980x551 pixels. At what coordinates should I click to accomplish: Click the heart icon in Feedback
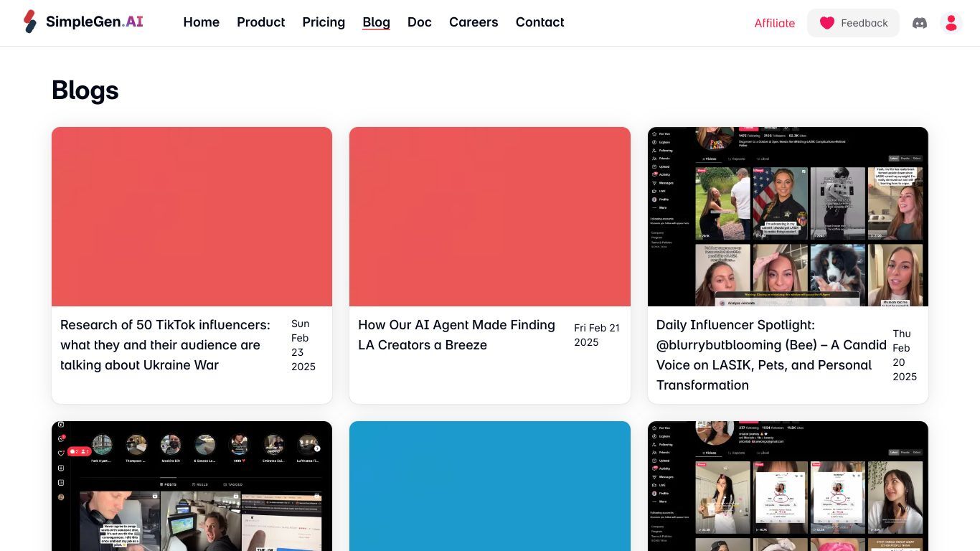coord(827,23)
